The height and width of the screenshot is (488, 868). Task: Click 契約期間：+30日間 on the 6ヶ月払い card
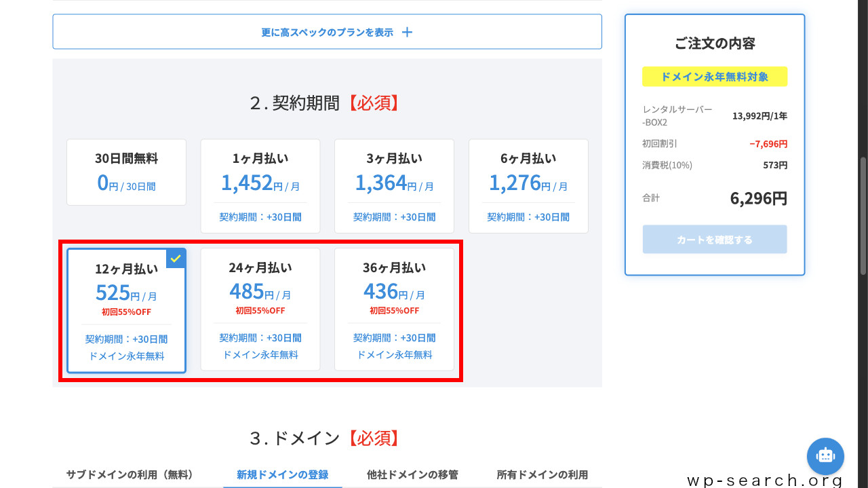click(528, 217)
